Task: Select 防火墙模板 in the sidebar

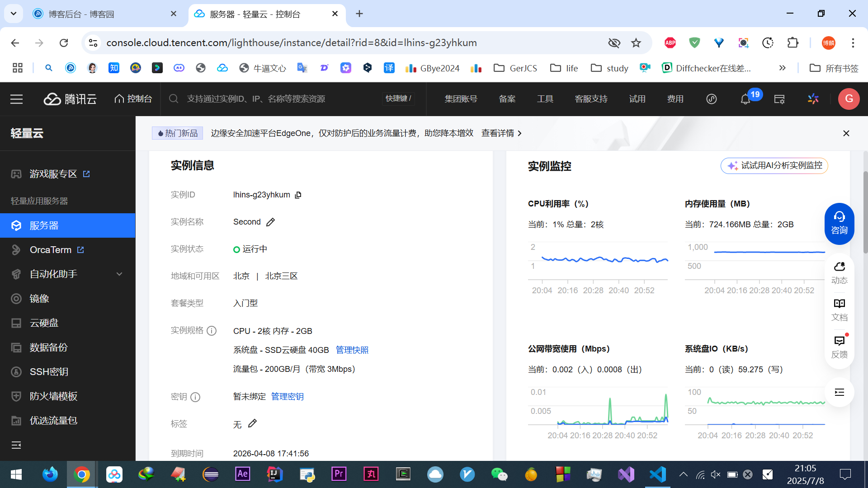Action: pyautogui.click(x=53, y=396)
